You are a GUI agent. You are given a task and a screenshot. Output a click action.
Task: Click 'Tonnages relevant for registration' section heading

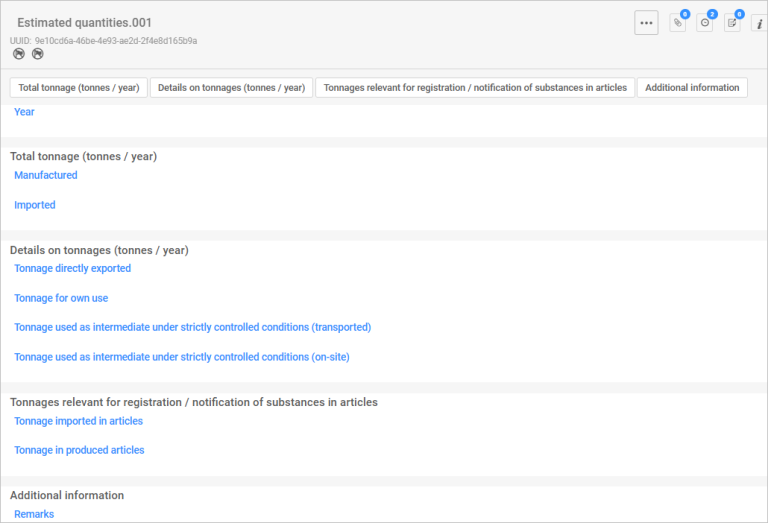pos(193,402)
